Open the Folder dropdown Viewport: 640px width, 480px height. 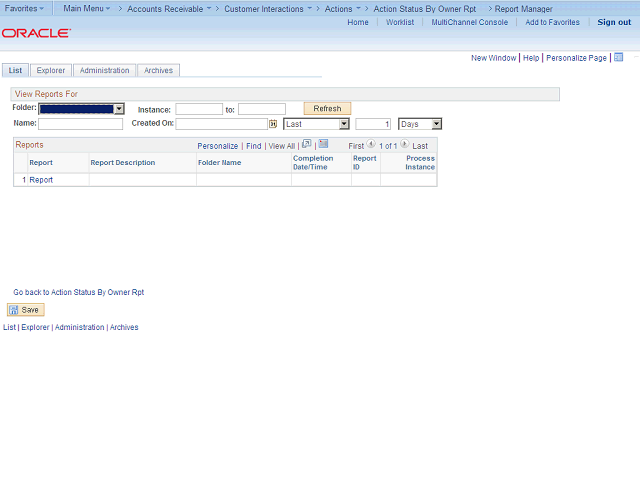pos(81,109)
